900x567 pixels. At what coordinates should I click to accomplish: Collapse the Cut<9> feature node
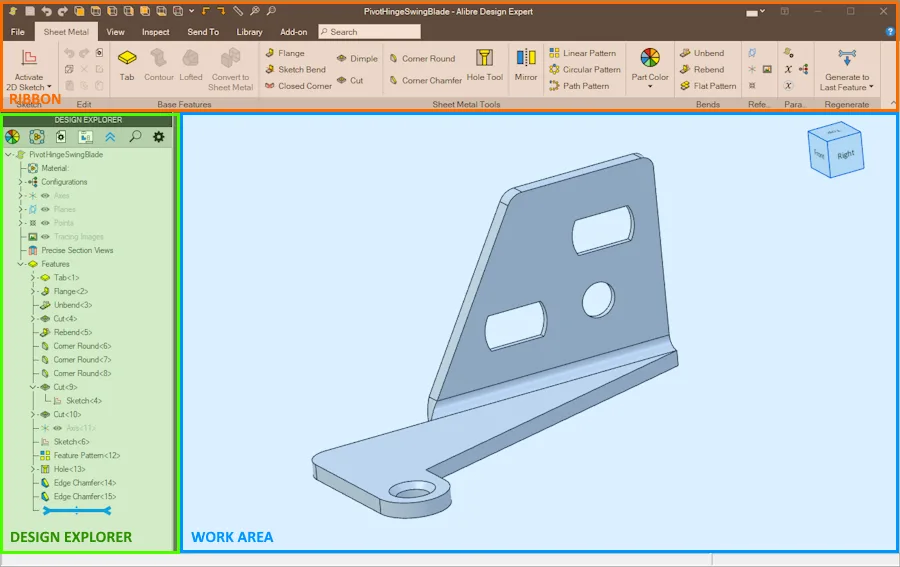click(x=33, y=387)
